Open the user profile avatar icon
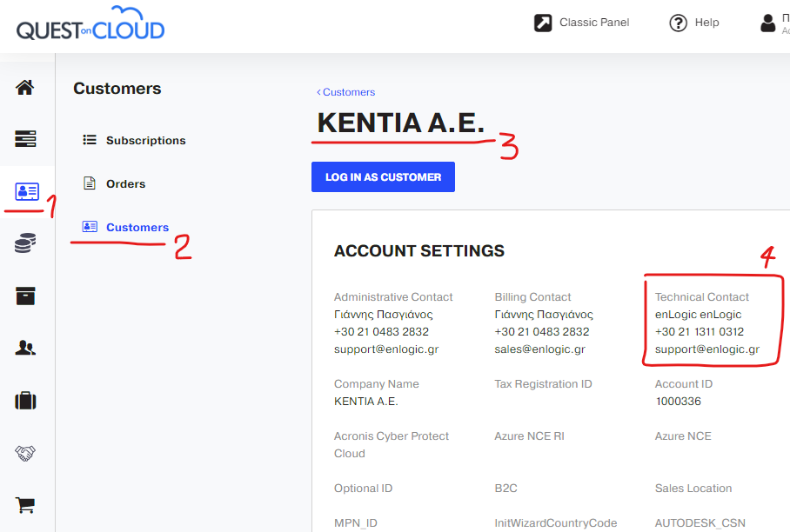The width and height of the screenshot is (790, 532). pos(768,23)
